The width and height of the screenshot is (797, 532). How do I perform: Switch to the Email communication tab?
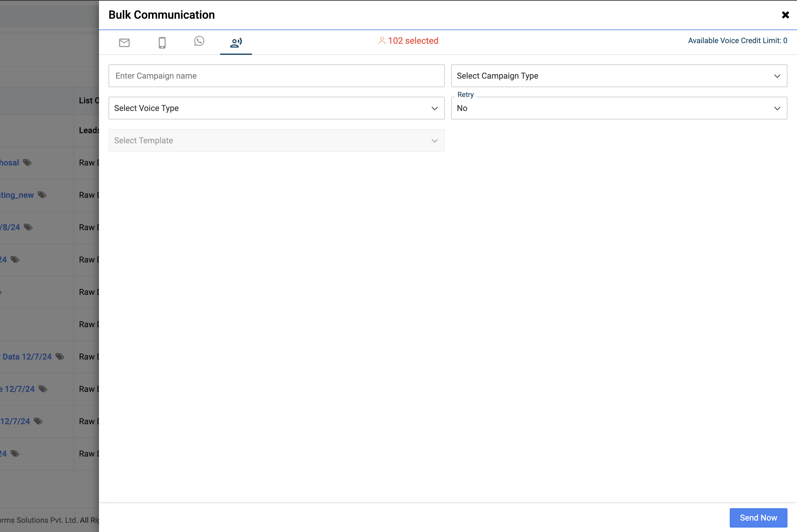[124, 42]
